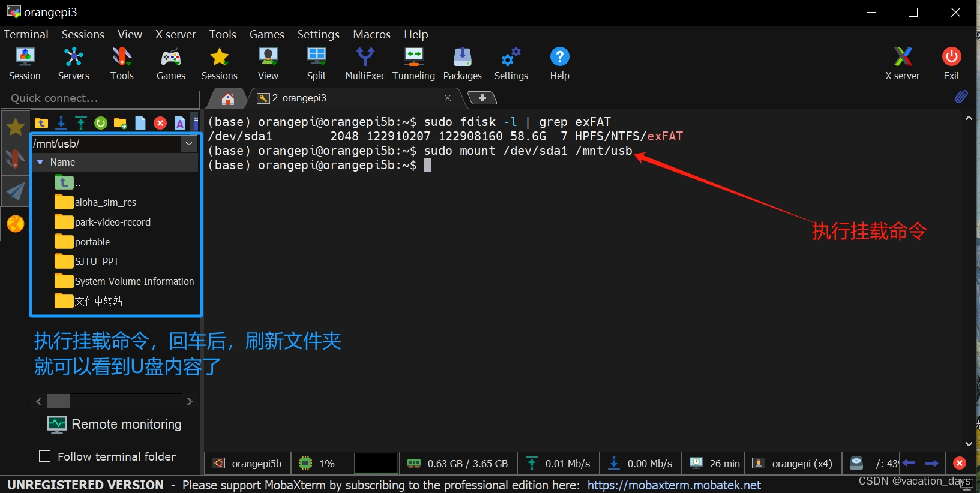980x493 pixels.
Task: Click the parent directory '..' entry
Action: pos(67,182)
